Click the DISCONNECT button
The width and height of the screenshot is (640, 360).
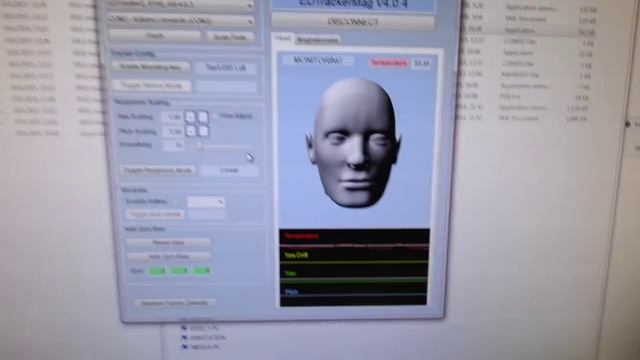pos(353,22)
